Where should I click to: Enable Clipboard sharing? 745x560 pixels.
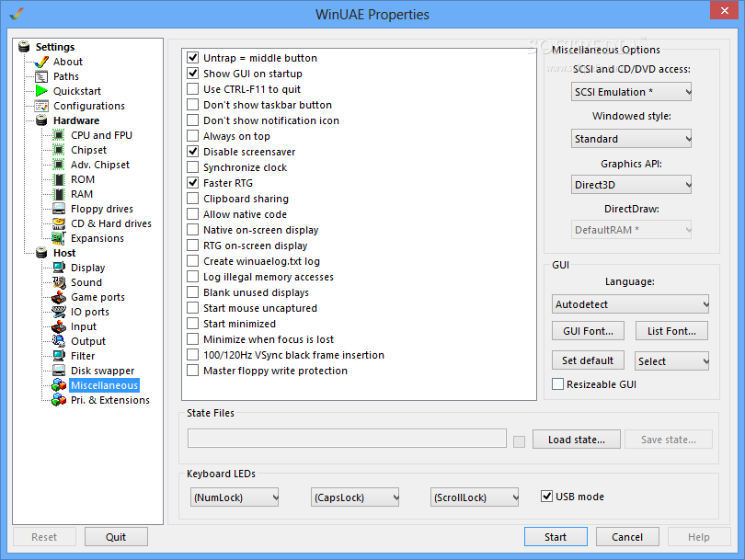tap(192, 199)
